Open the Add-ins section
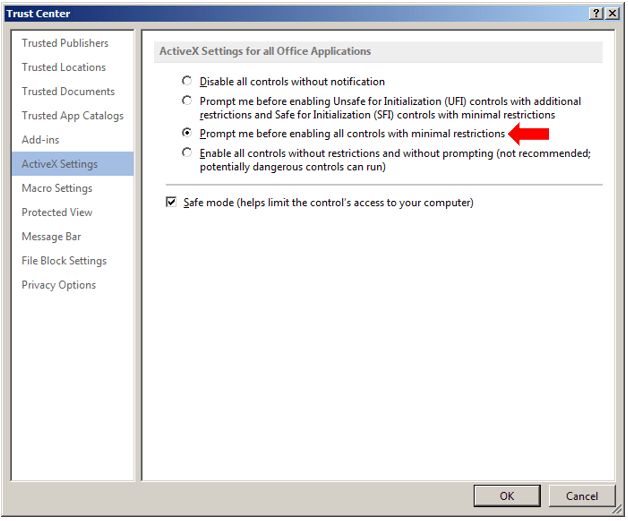Image resolution: width=628 pixels, height=521 pixels. pos(41,140)
